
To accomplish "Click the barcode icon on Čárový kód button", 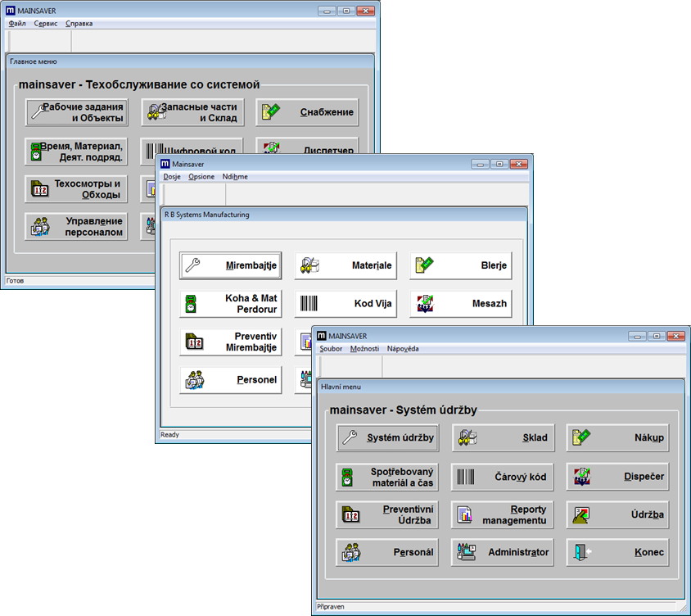I will tap(465, 477).
